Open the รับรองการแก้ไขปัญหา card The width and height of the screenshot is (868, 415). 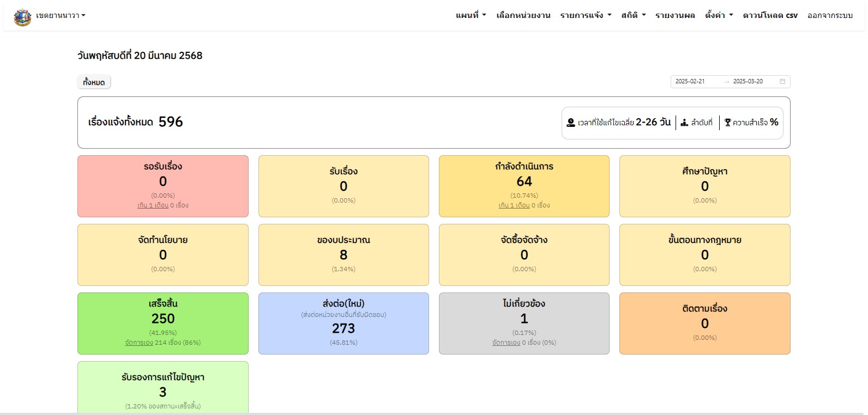tap(163, 387)
